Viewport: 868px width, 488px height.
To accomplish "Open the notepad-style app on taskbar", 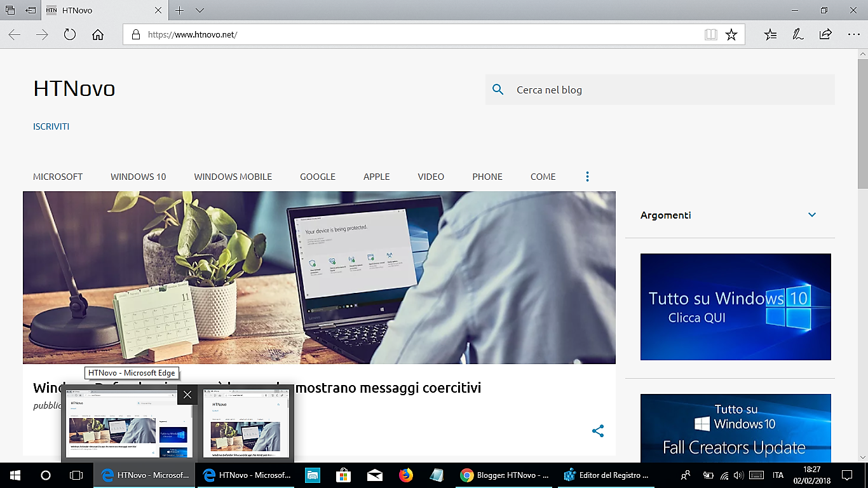I will (x=437, y=475).
